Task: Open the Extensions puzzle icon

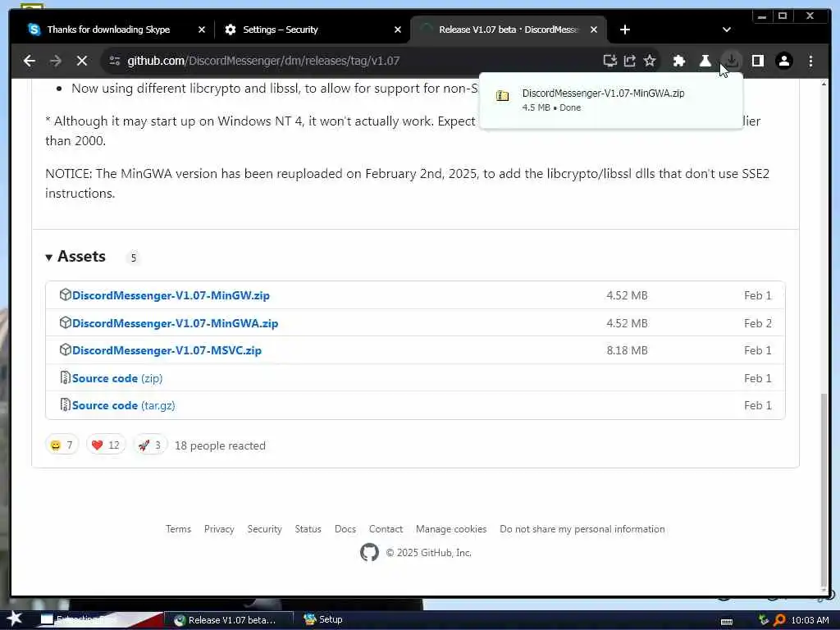Action: [x=678, y=61]
